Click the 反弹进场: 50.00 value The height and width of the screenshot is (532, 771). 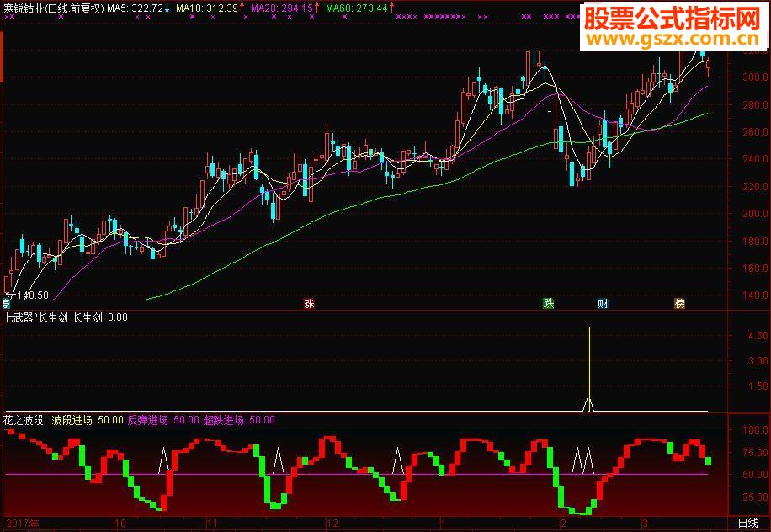point(163,420)
